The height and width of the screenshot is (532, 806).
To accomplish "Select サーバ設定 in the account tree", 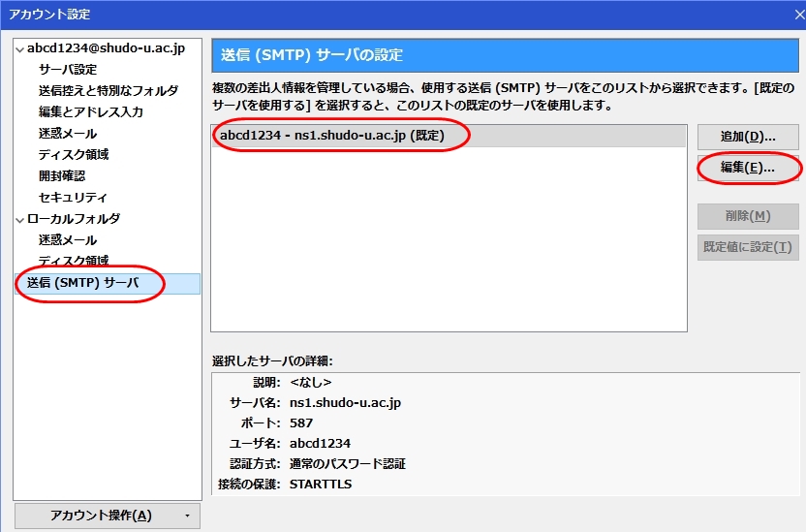I will pyautogui.click(x=68, y=70).
